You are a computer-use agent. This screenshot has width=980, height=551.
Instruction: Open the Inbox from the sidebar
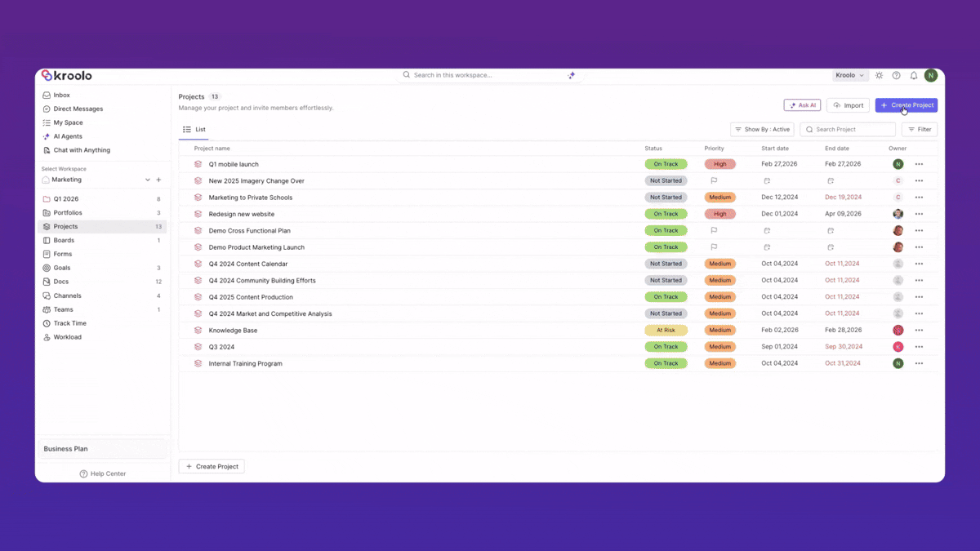(x=60, y=95)
